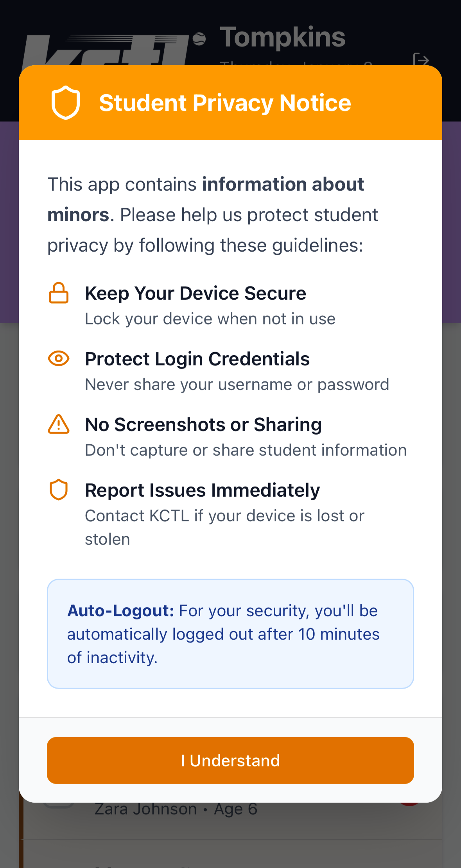Click the Auto-Logout information box

pyautogui.click(x=230, y=634)
